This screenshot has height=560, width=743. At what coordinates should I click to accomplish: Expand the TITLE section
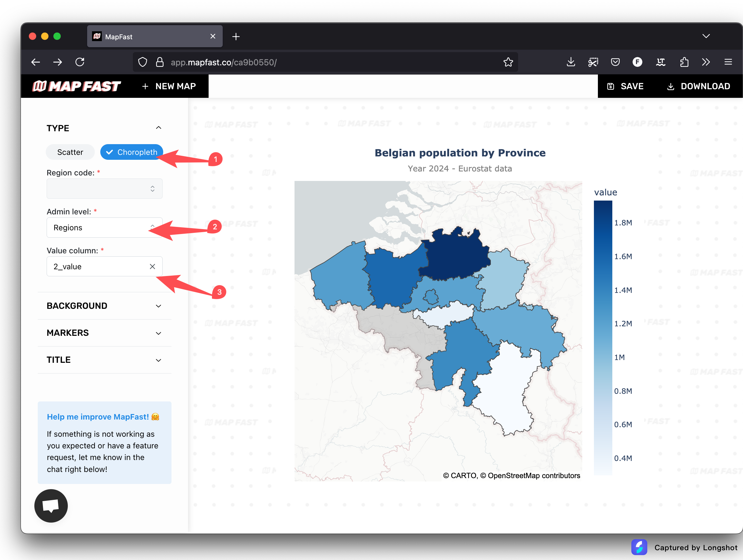click(x=105, y=360)
